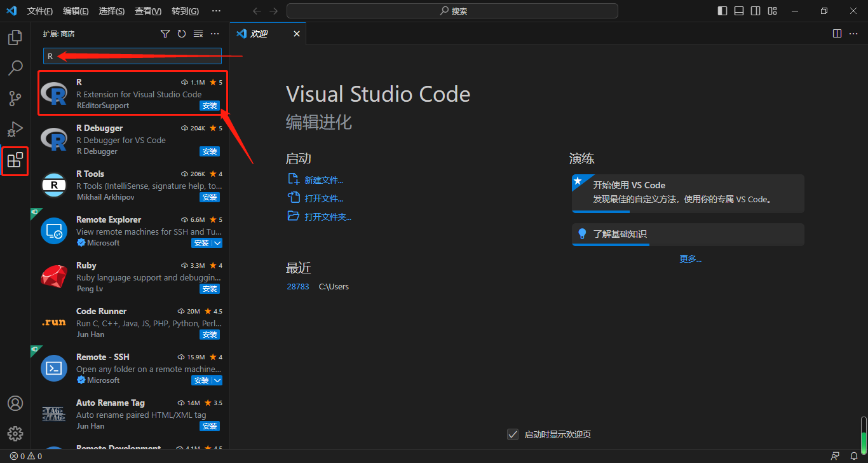Select the Code Runner extension
Screen dimensions: 868x463
130,322
